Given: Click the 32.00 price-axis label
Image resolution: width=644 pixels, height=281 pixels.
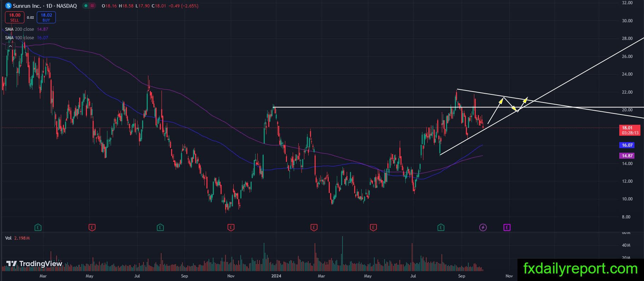Looking at the screenshot, I should (627, 3).
